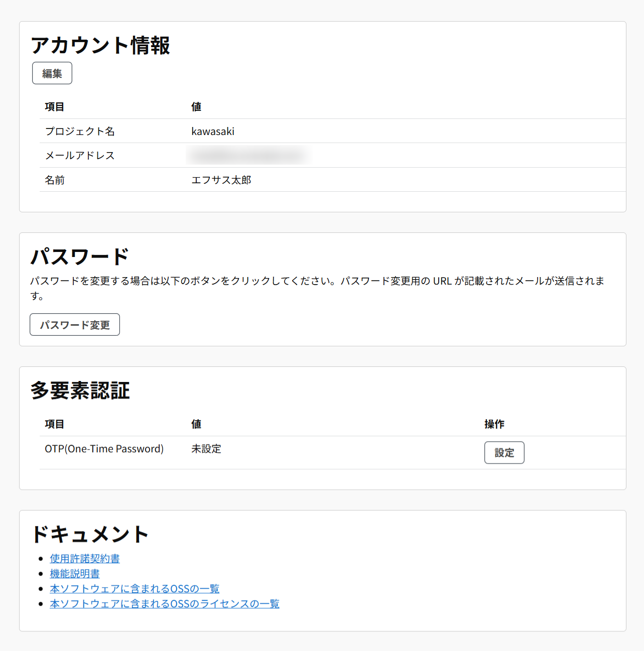Click the 未設定 status text
Screen dimensions: 644x651
coord(206,448)
